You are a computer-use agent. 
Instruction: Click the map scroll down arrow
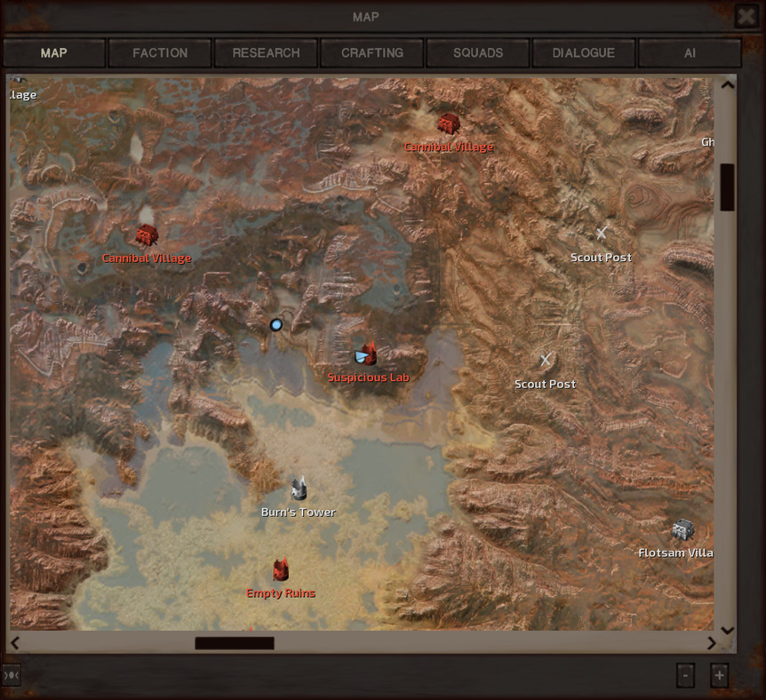(728, 631)
